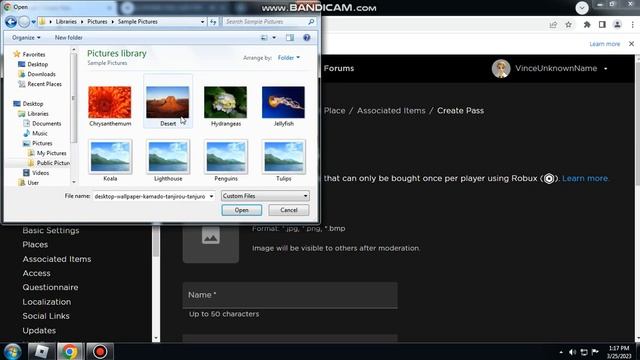Image resolution: width=640 pixels, height=360 pixels.
Task: Expand the address bar path dropdown arrow
Action: 202,22
